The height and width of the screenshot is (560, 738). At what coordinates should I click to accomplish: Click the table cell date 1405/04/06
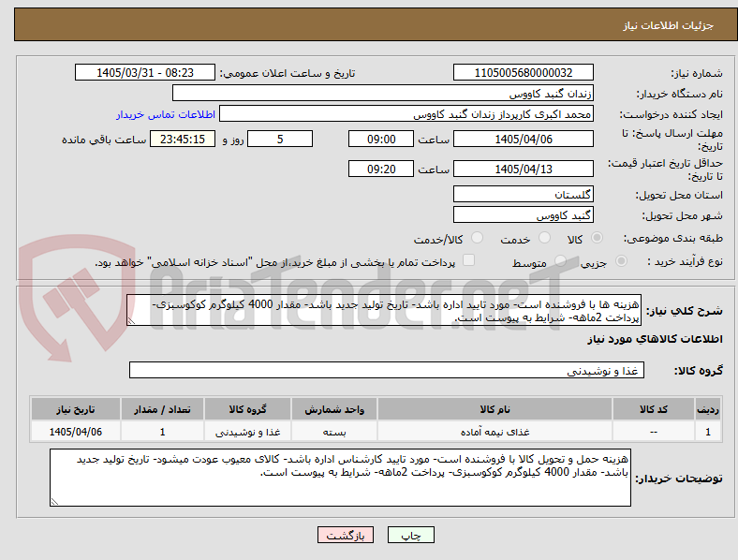click(76, 432)
